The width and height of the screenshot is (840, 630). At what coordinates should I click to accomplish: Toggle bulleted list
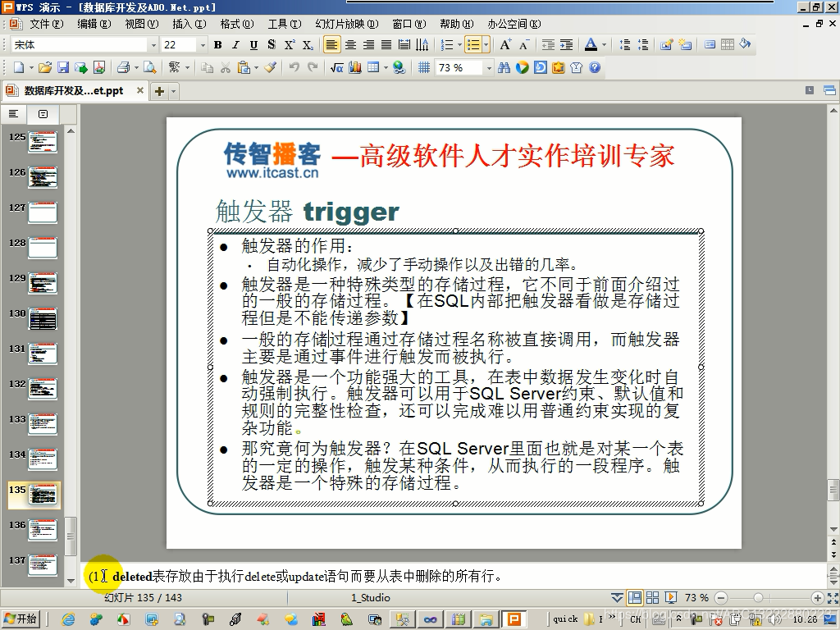[473, 45]
